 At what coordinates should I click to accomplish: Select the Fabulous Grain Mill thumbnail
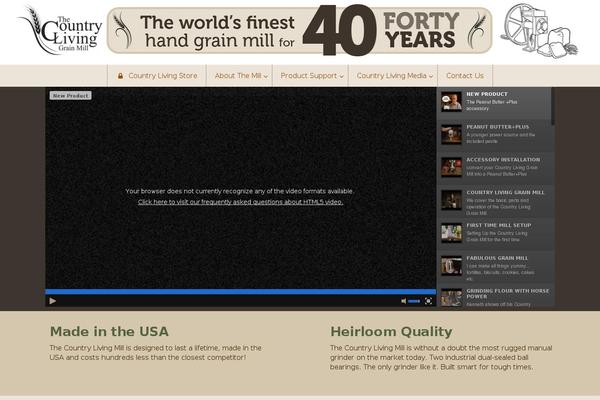point(452,265)
